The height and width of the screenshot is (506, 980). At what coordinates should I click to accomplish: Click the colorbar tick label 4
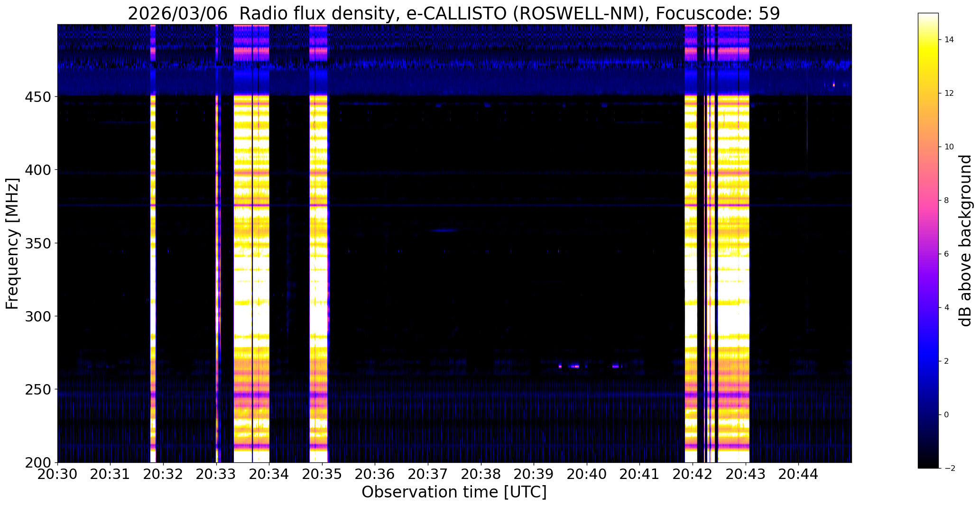[x=946, y=308]
